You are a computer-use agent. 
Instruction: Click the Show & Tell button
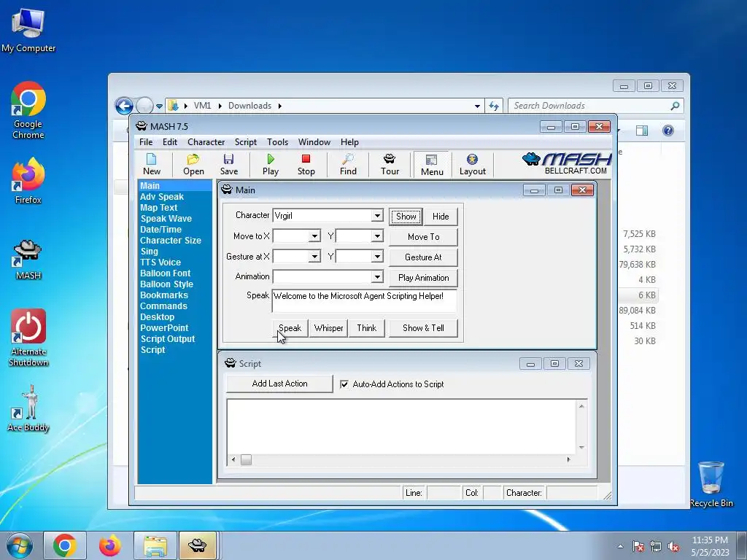(424, 328)
